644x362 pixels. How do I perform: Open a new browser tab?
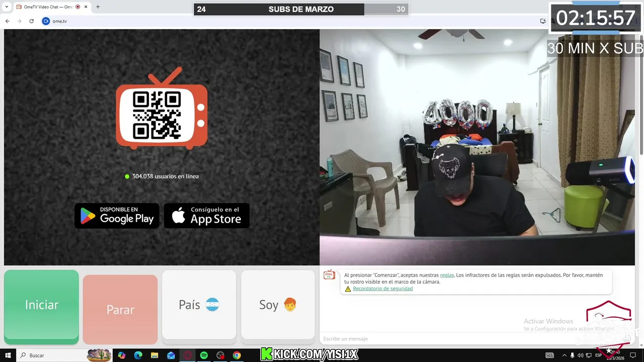(98, 7)
